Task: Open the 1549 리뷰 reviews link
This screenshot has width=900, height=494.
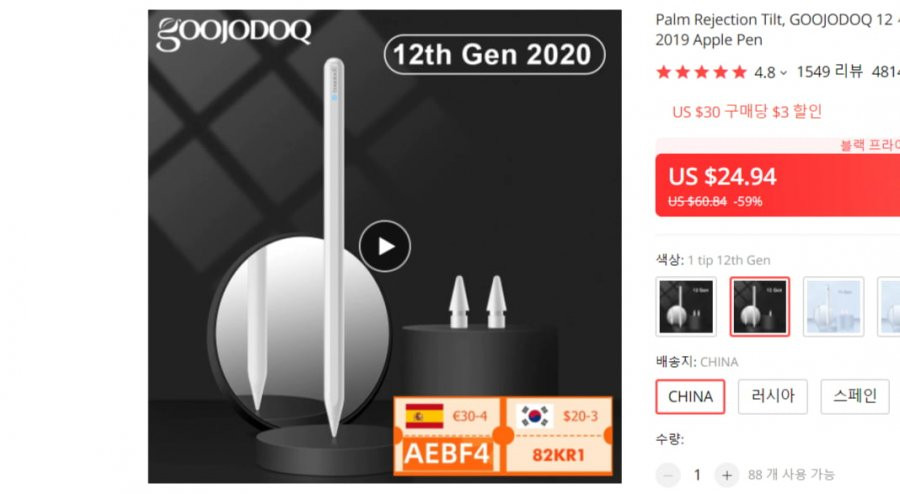Action: pos(829,72)
